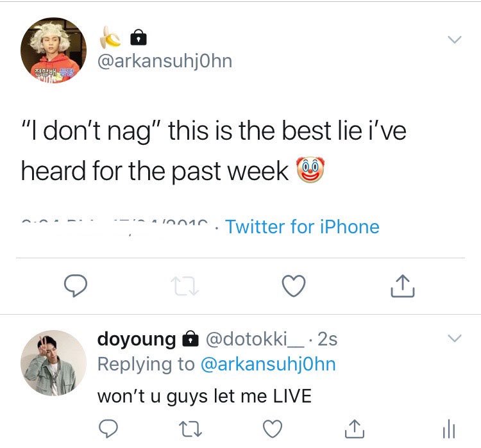Screen dimensions: 481x448
Task: Select the reply text "won't u guys let me LIVE"
Action: [205, 396]
